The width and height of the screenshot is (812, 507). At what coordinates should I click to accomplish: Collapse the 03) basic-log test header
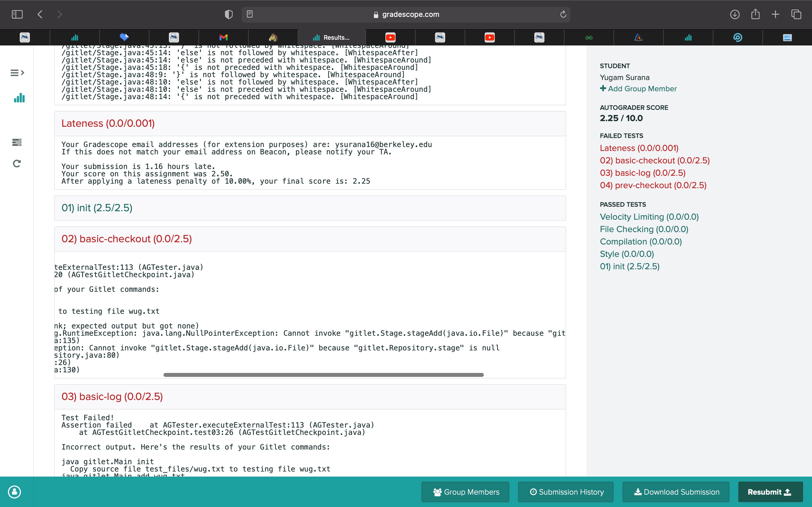click(112, 397)
